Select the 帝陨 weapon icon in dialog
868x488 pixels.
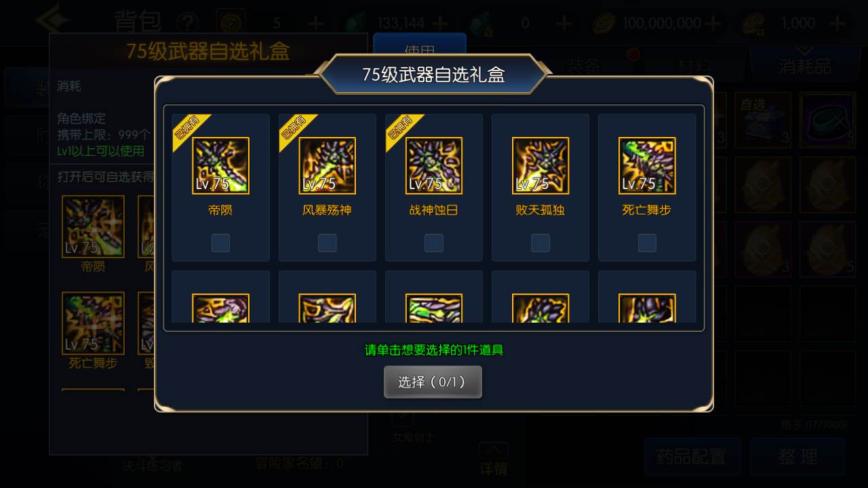220,166
